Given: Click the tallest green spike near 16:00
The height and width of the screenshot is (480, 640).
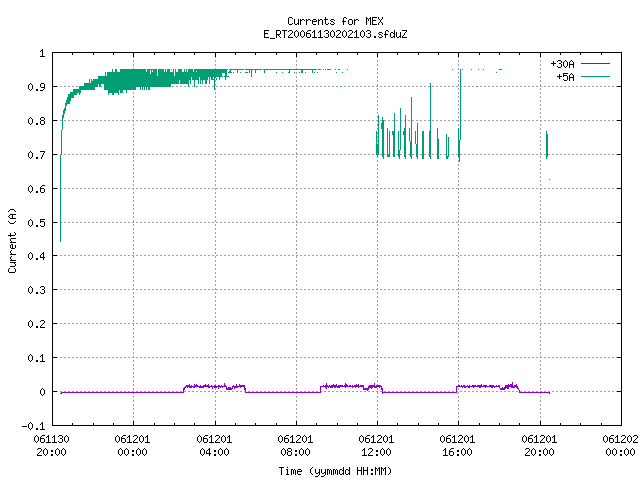Looking at the screenshot, I should 460,114.
